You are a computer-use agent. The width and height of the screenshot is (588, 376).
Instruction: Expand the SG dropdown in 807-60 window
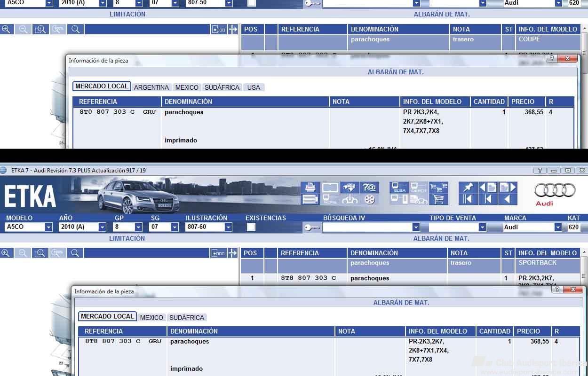point(175,227)
